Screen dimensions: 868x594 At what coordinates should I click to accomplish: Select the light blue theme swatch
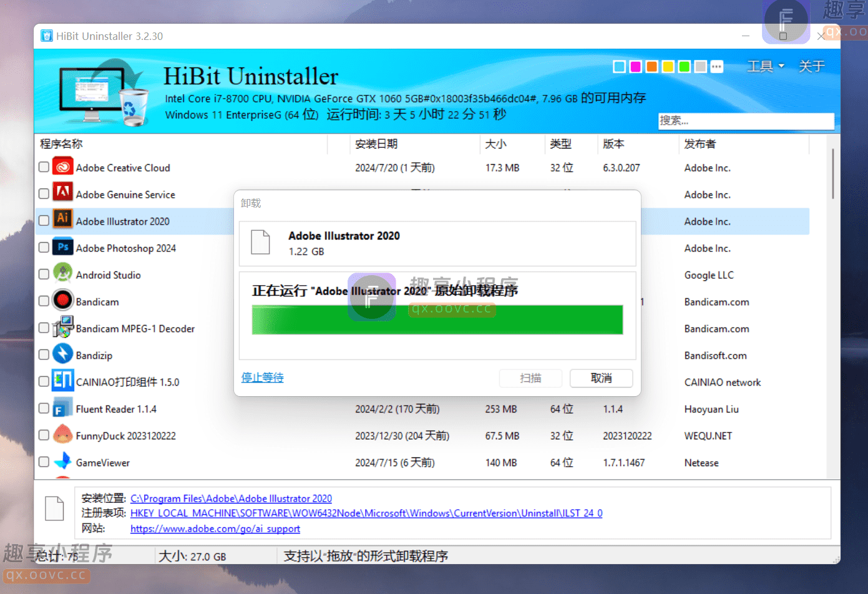point(619,67)
